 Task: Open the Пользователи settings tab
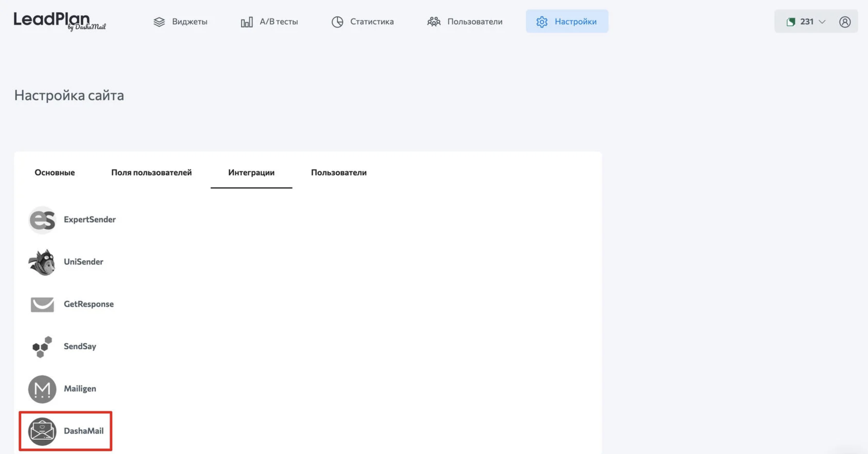coord(339,172)
